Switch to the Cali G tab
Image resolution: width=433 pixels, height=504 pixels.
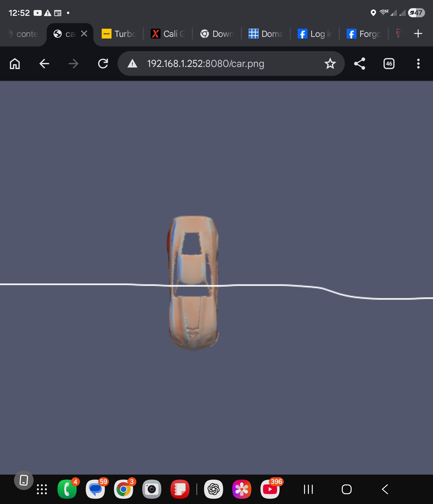168,34
